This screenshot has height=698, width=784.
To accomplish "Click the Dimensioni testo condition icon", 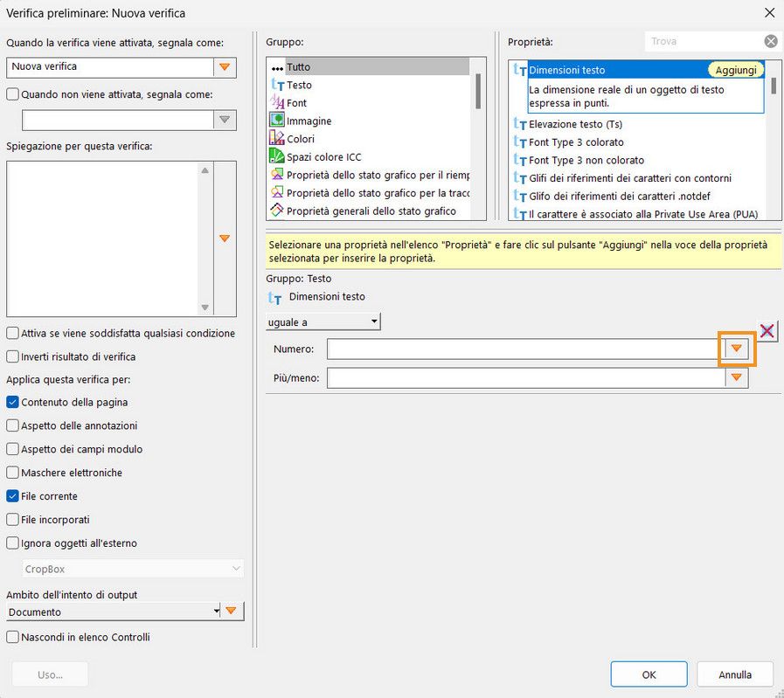I will tap(274, 298).
